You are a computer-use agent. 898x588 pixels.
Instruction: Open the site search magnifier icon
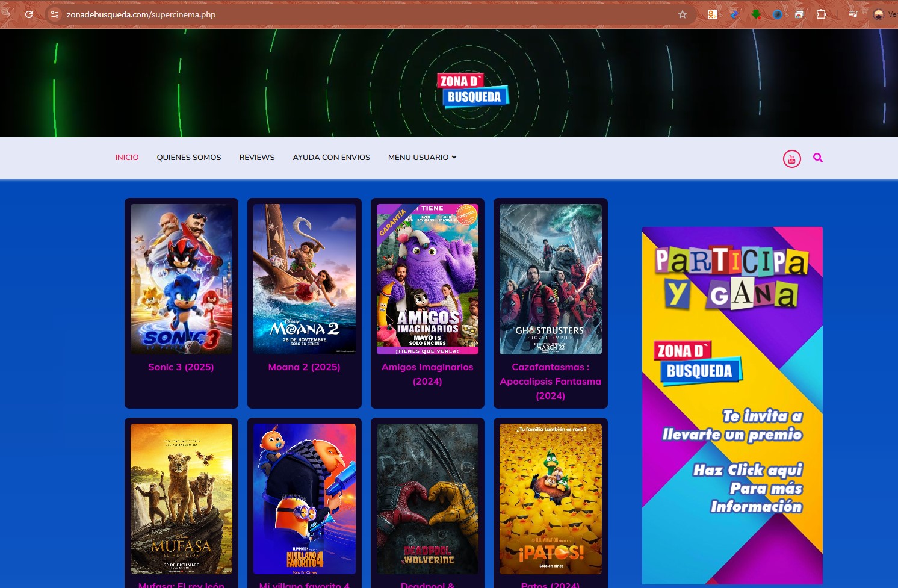point(817,158)
